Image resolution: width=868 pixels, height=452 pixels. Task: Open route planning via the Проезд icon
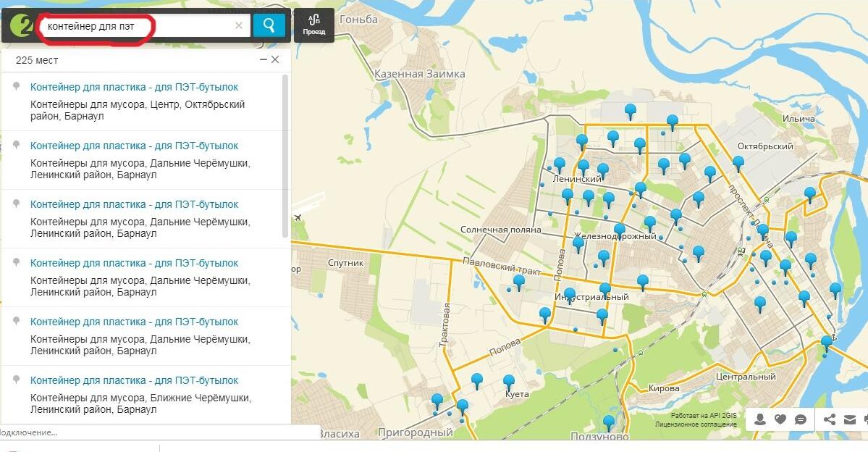(316, 25)
